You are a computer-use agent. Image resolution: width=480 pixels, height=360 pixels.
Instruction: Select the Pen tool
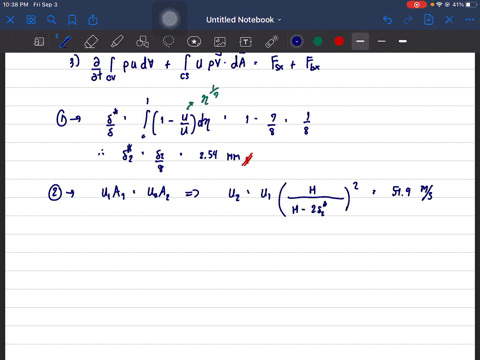click(64, 42)
